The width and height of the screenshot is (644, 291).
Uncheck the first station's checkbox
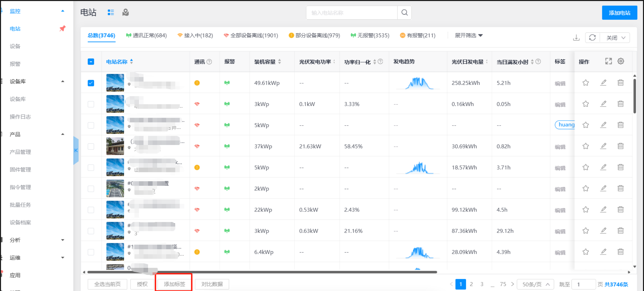coord(91,83)
